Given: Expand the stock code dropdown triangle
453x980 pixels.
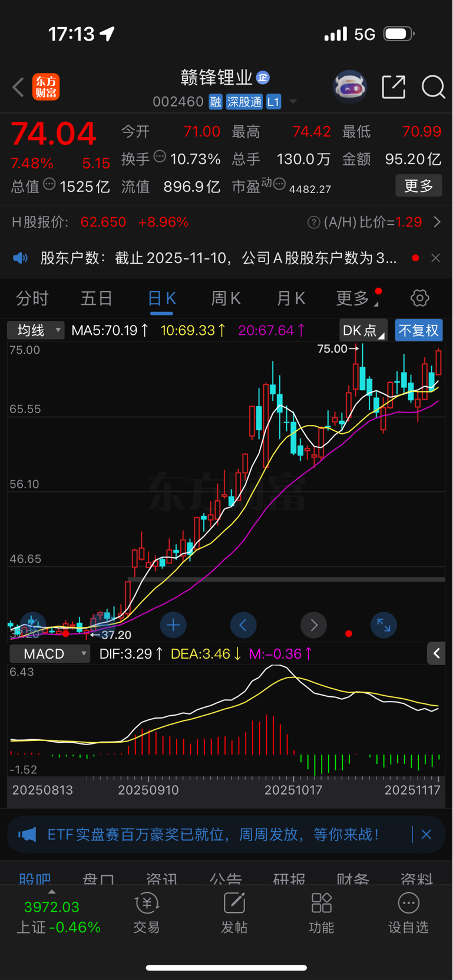Looking at the screenshot, I should point(293,102).
